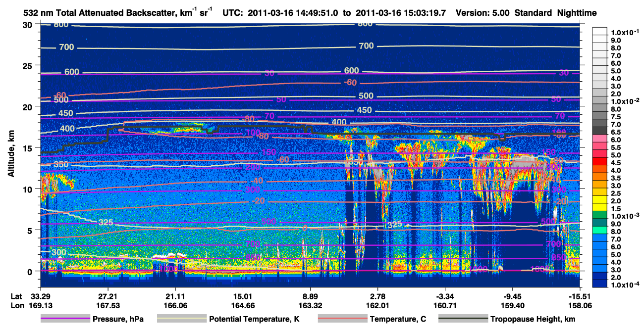Click the longitude value 163.32
Screen dimensions: 644x330
(x=310, y=305)
